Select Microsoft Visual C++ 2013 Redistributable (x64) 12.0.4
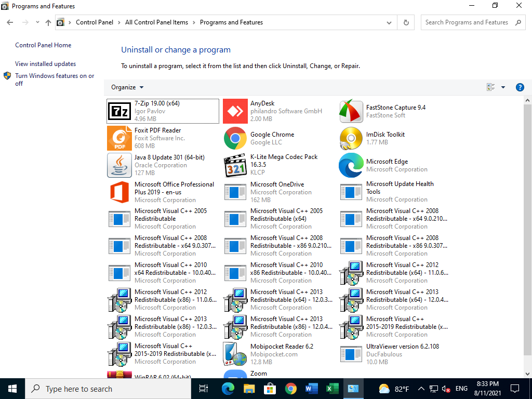The width and height of the screenshot is (532, 399). coord(395,300)
